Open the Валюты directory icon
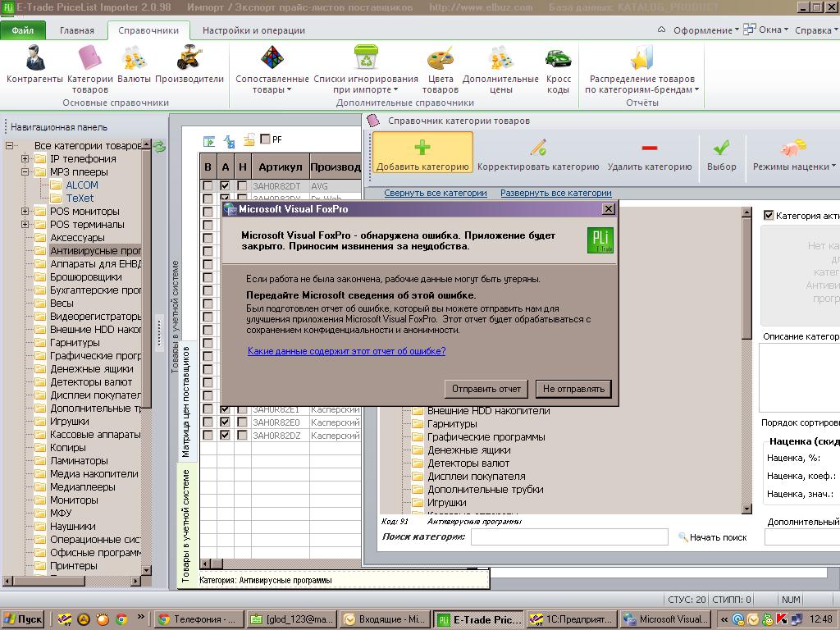The height and width of the screenshot is (630, 840). (134, 58)
